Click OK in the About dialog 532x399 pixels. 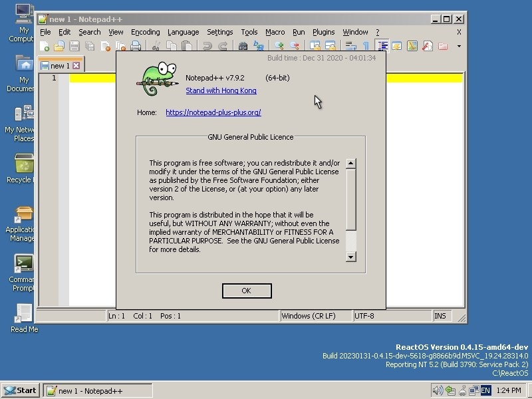tap(247, 291)
